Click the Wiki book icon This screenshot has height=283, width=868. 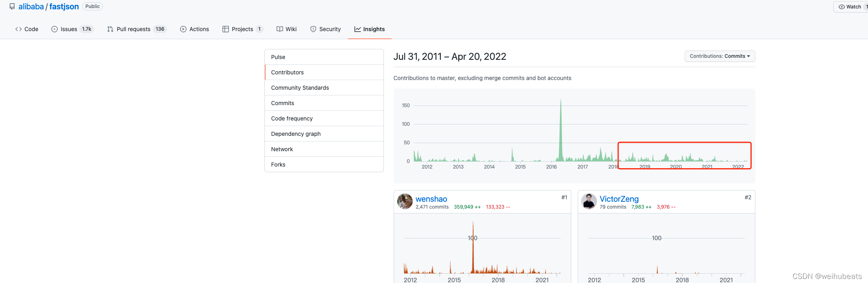(x=279, y=29)
